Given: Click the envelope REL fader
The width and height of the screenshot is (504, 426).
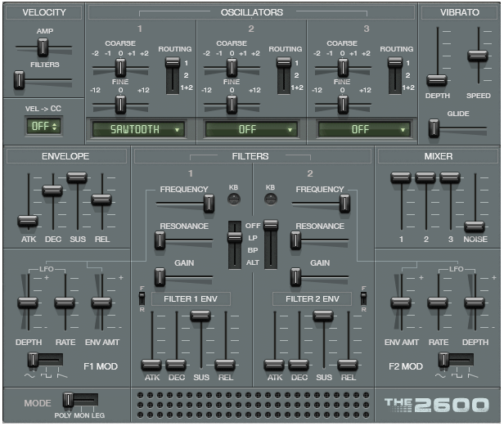Looking at the screenshot, I should click(101, 200).
